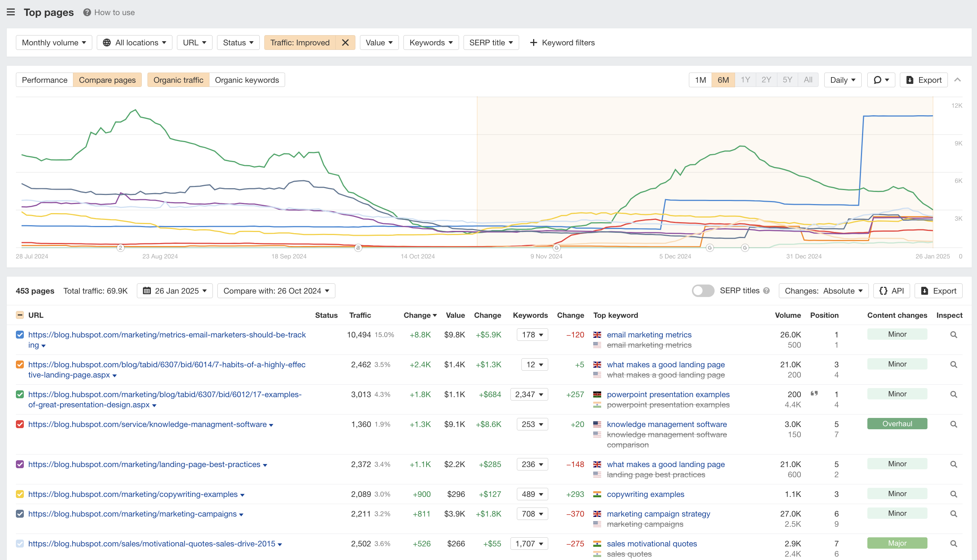This screenshot has width=977, height=560.
Task: Uncheck the knowledge-managment-software checkbox
Action: click(20, 424)
